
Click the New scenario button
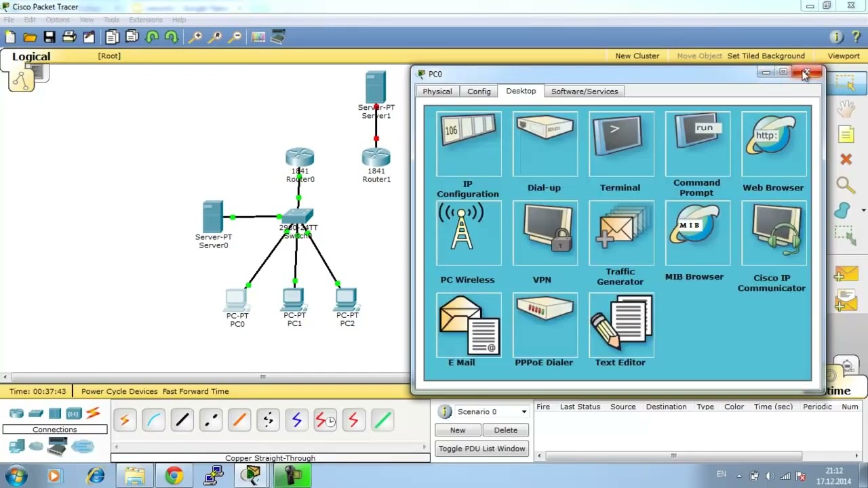458,430
